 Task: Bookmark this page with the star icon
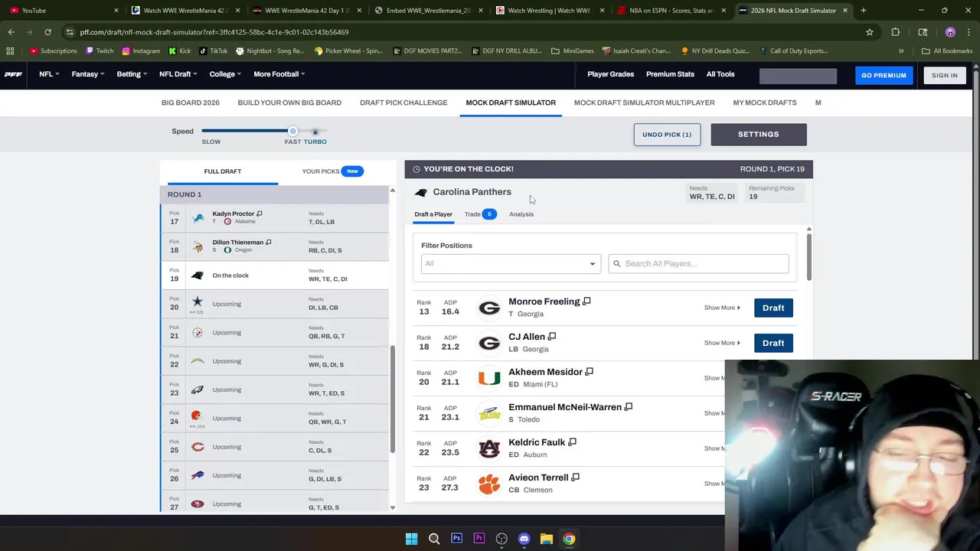tap(870, 32)
